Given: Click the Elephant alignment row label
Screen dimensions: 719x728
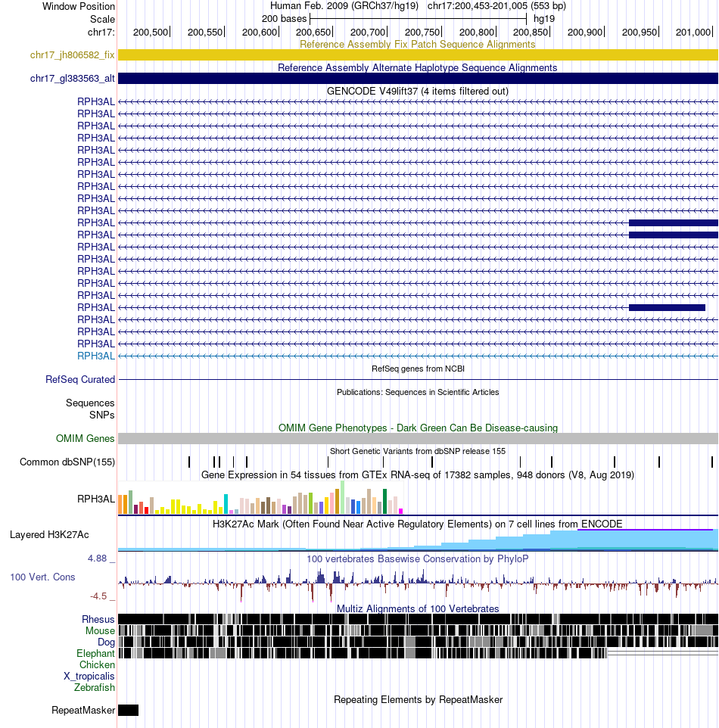Looking at the screenshot, I should [x=95, y=653].
